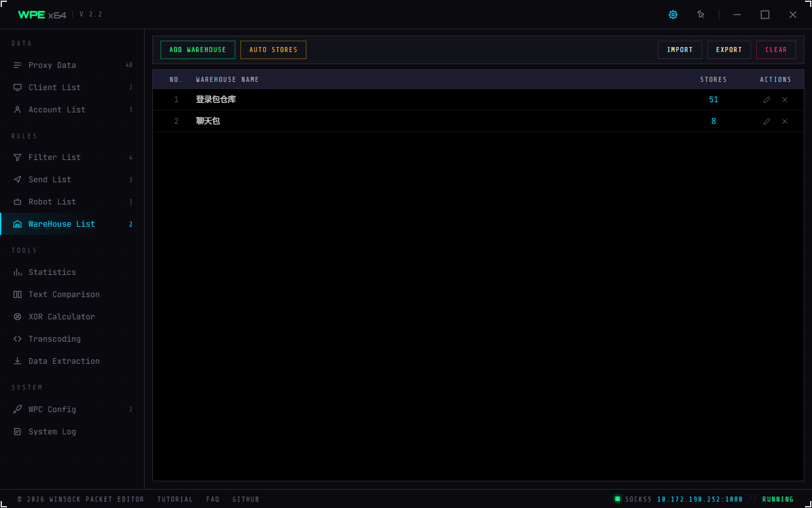This screenshot has height=508, width=812.
Task: Import warehouses with the Import button
Action: pyautogui.click(x=680, y=50)
